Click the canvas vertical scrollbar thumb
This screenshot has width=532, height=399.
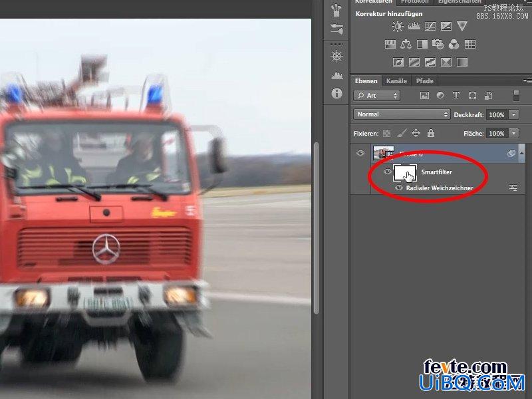click(x=317, y=228)
